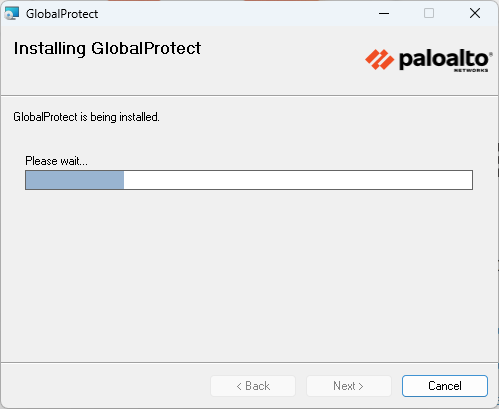Click the left chevron on the Back button

coord(239,386)
